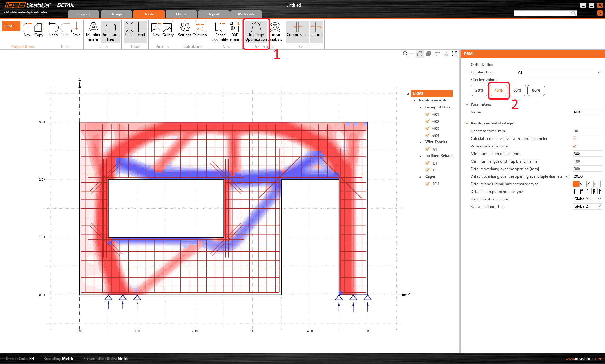Run Linear Analysis
This screenshot has height=364, width=605.
point(275,32)
